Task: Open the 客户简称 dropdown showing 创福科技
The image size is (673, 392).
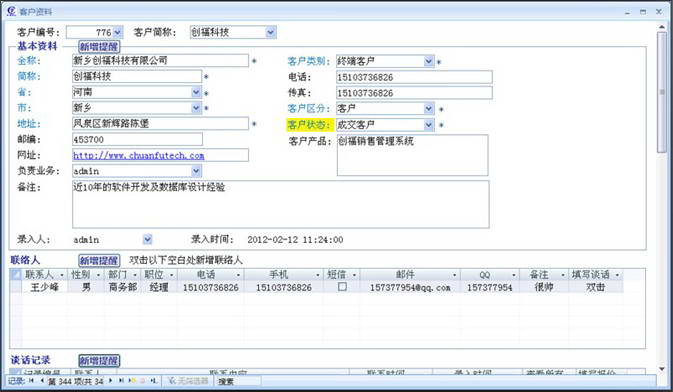Action: [270, 32]
